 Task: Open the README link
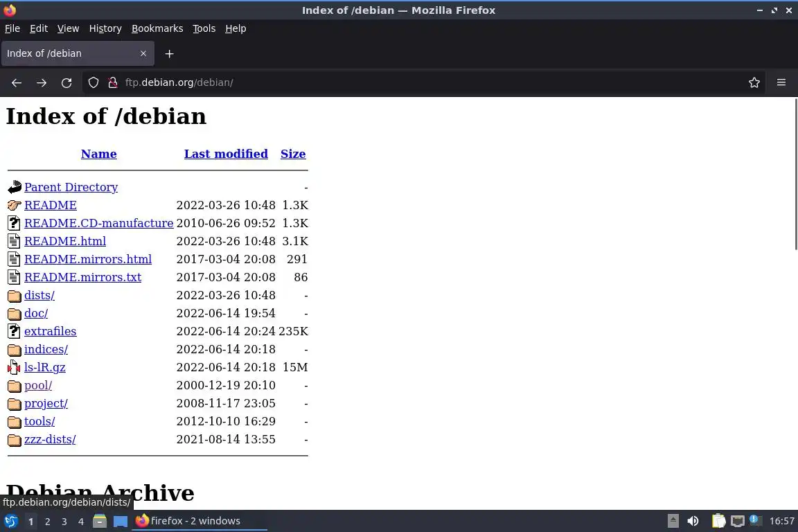coord(51,205)
